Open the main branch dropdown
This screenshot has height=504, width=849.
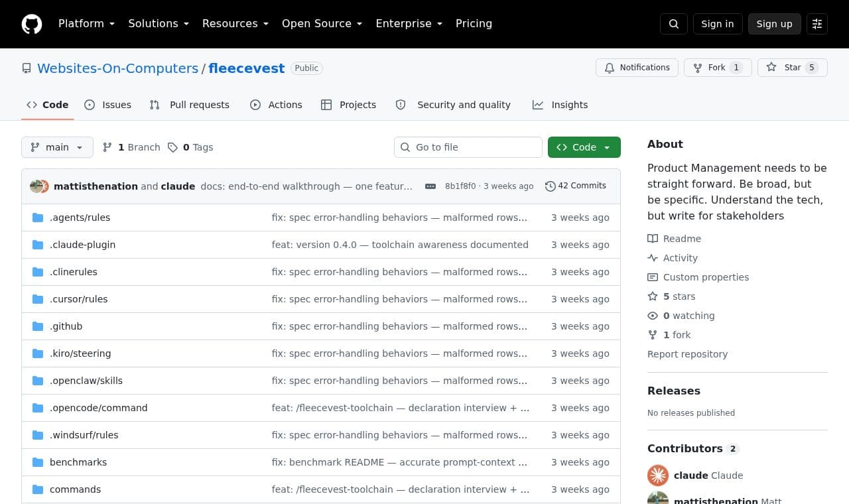click(x=57, y=147)
